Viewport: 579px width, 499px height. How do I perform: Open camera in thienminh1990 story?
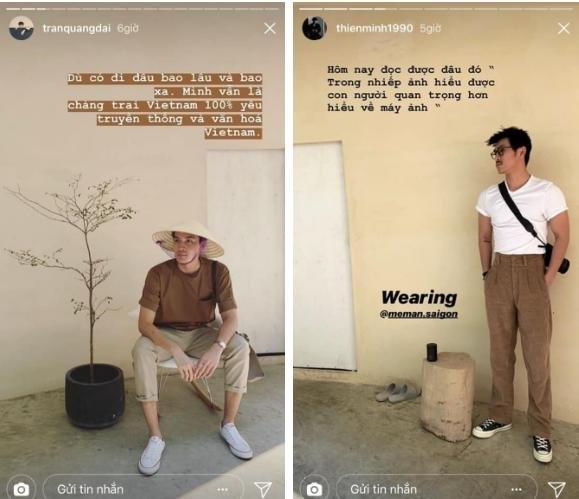pos(314,489)
